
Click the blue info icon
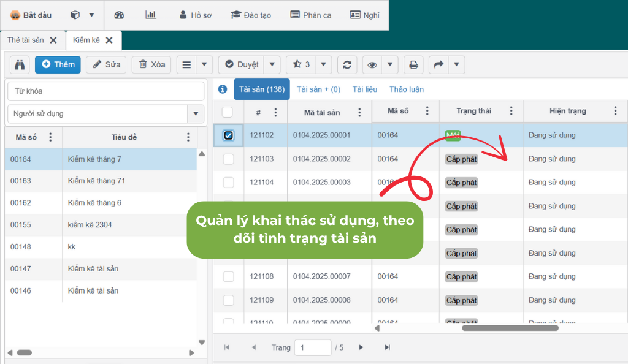223,89
